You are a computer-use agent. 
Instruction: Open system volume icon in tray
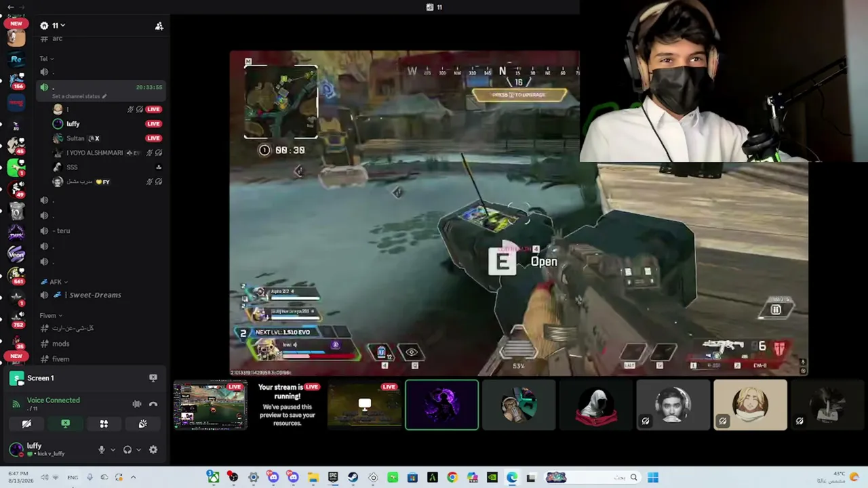pos(44,477)
